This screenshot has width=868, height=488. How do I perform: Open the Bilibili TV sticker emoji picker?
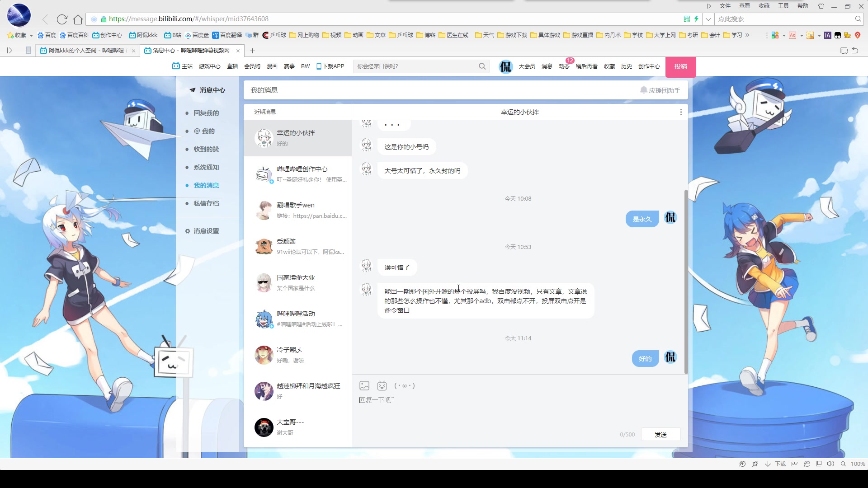coord(382,385)
